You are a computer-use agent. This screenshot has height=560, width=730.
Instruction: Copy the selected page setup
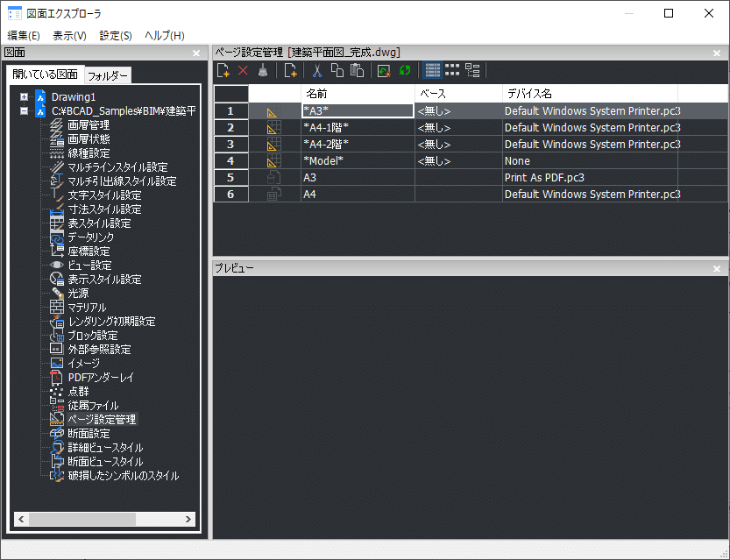click(337, 70)
